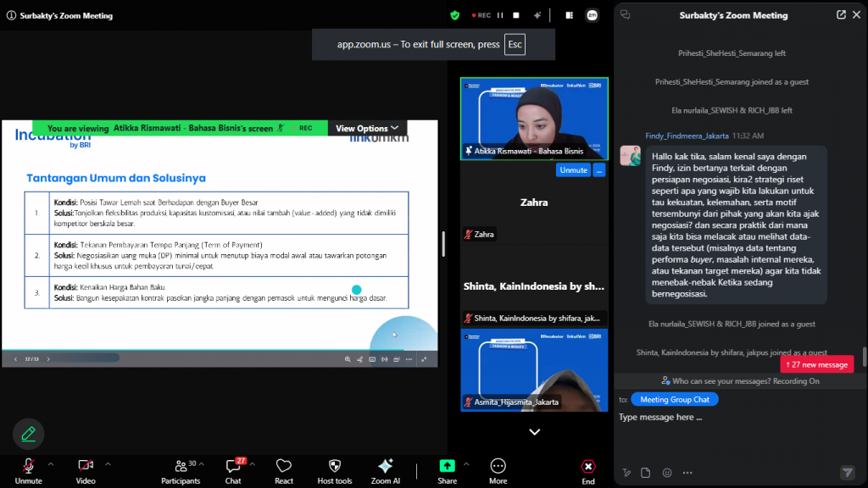The image size is (868, 488).
Task: Stop the meeting recording
Action: click(x=516, y=15)
